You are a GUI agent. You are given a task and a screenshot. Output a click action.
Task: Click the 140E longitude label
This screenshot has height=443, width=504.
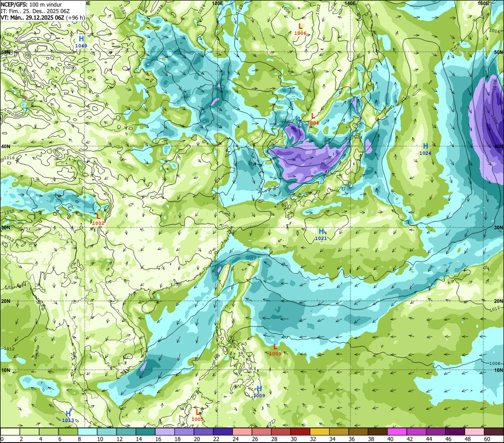point(350,3)
